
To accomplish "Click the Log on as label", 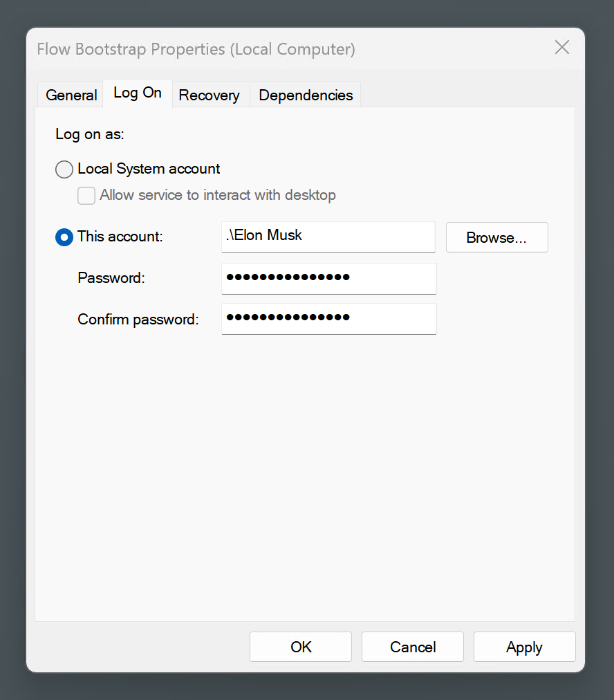I will pyautogui.click(x=89, y=134).
